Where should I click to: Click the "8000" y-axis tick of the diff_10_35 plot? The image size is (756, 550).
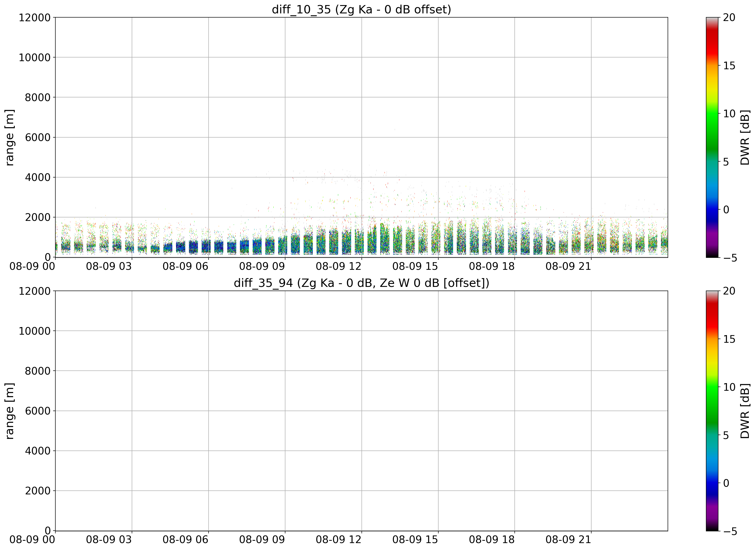coord(38,97)
